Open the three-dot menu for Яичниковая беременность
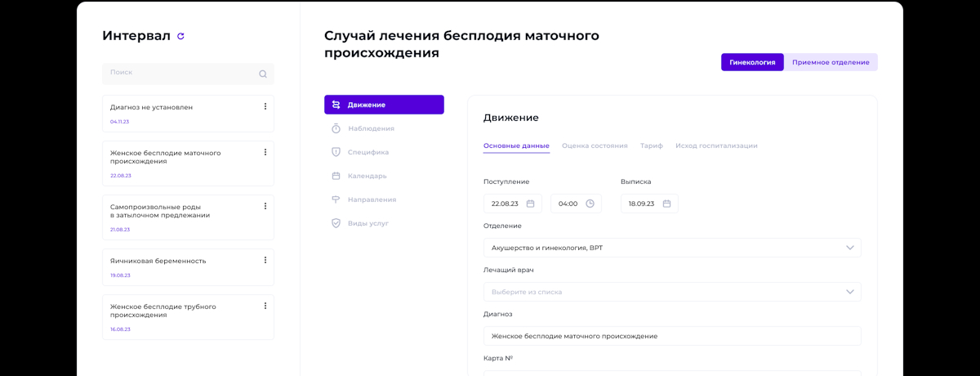 [x=265, y=260]
